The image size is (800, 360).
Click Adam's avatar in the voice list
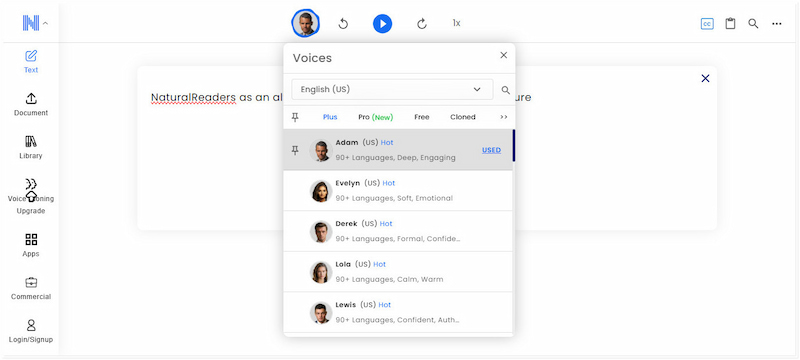[x=321, y=150]
